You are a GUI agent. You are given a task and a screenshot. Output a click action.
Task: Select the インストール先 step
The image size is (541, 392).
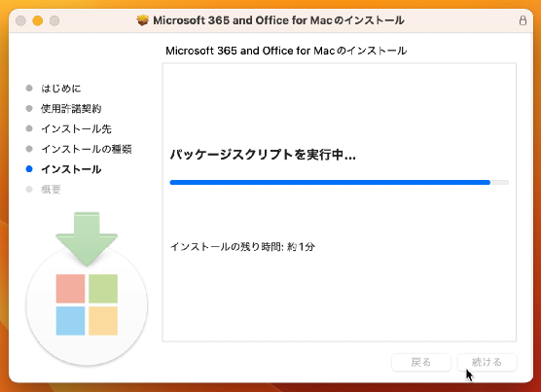point(76,129)
